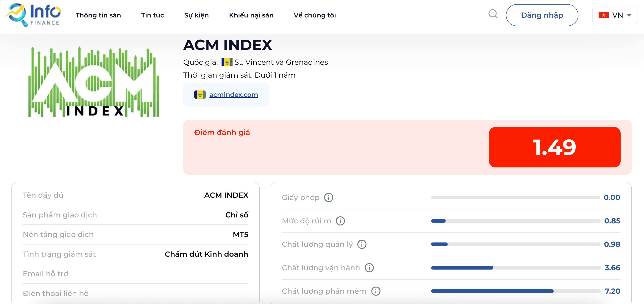Click the Thời gian giám sát text
This screenshot has height=304, width=644.
[239, 75]
